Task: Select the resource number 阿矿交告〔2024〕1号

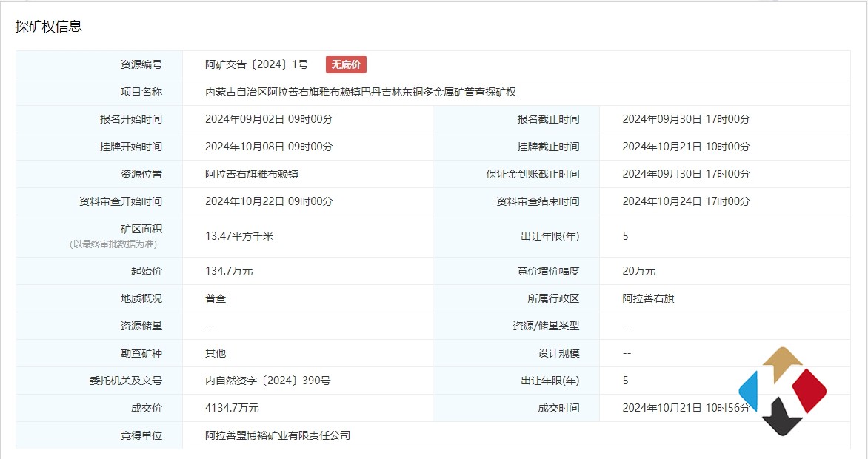Action: pyautogui.click(x=256, y=64)
